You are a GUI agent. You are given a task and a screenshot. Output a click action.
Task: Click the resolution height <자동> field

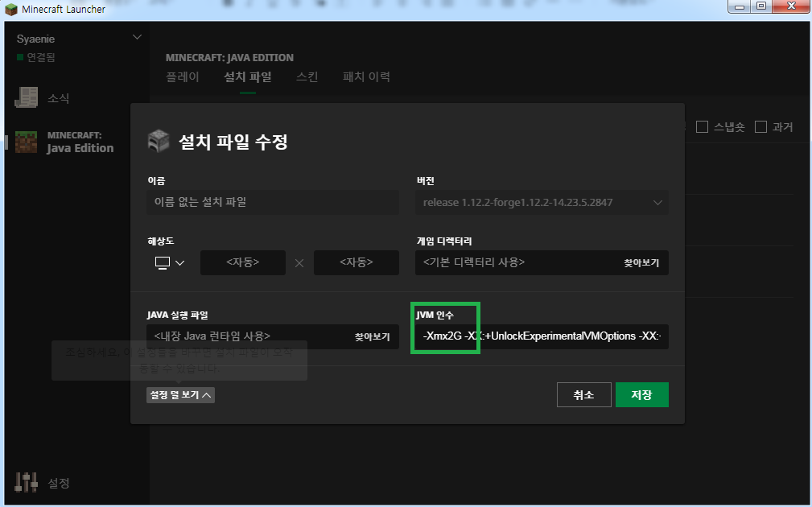click(x=357, y=262)
